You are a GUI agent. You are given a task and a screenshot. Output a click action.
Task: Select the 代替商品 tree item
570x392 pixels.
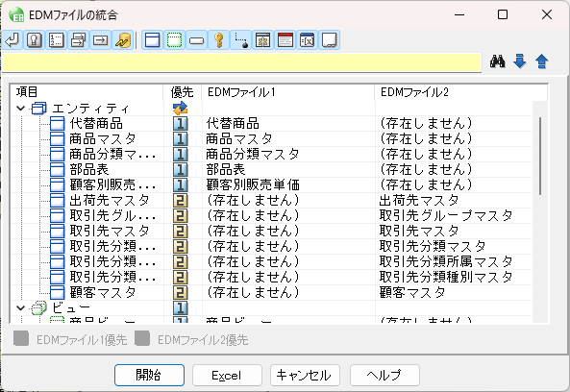96,124
